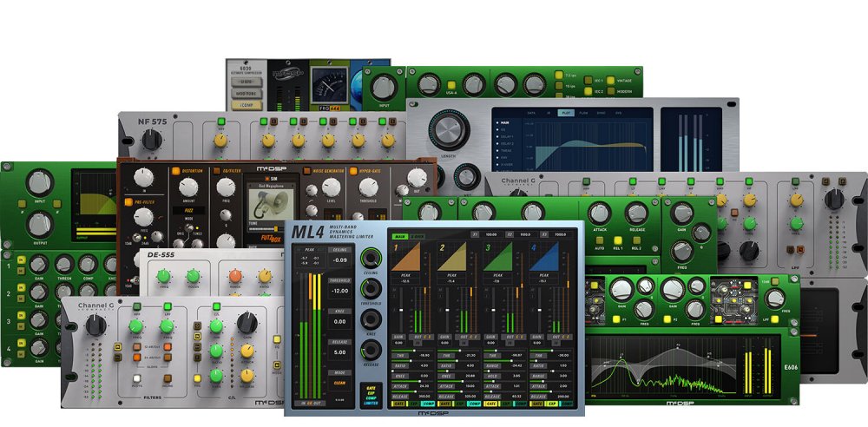Select the Plot tab in reverb display
Viewport: 868px width, 427px height.
coord(565,113)
